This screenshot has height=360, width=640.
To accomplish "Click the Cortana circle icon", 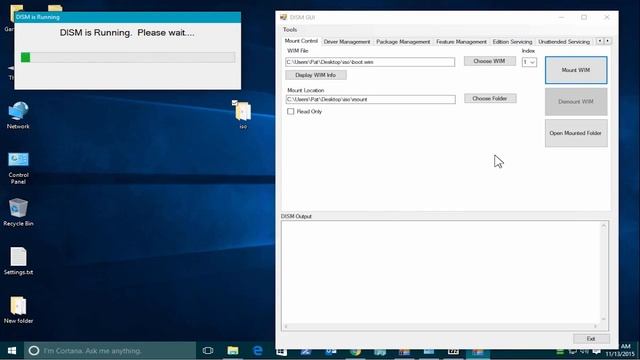I will [34, 351].
